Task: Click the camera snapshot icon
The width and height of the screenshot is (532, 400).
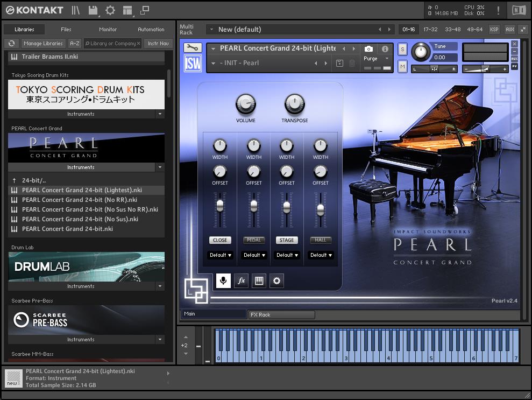Action: pyautogui.click(x=369, y=48)
